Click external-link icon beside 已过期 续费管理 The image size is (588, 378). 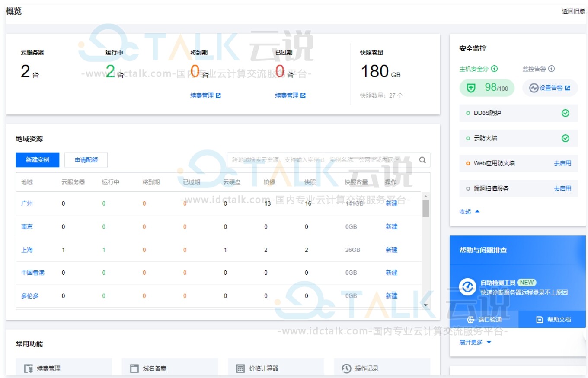(x=303, y=95)
